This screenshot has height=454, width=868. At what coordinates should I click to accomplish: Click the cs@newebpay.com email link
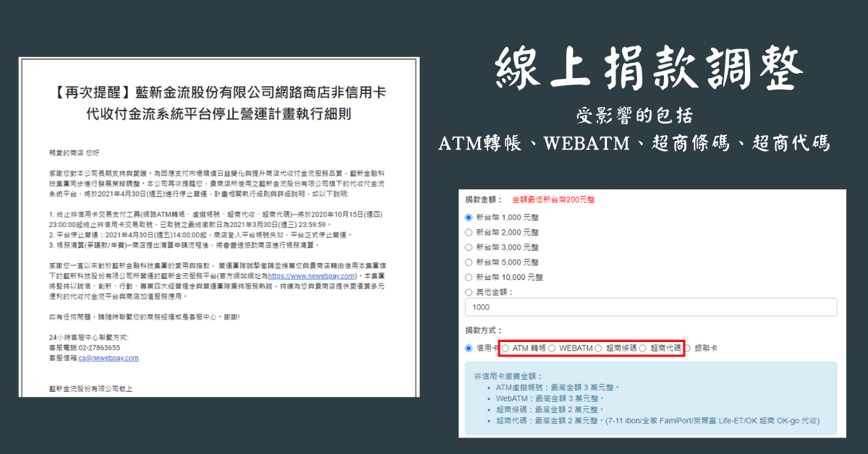(109, 357)
